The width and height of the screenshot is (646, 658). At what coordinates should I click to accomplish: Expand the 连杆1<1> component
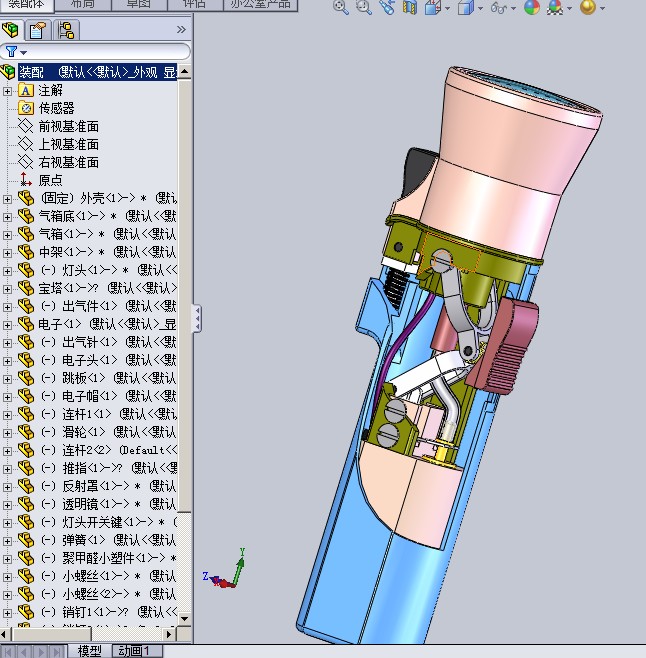[7, 415]
